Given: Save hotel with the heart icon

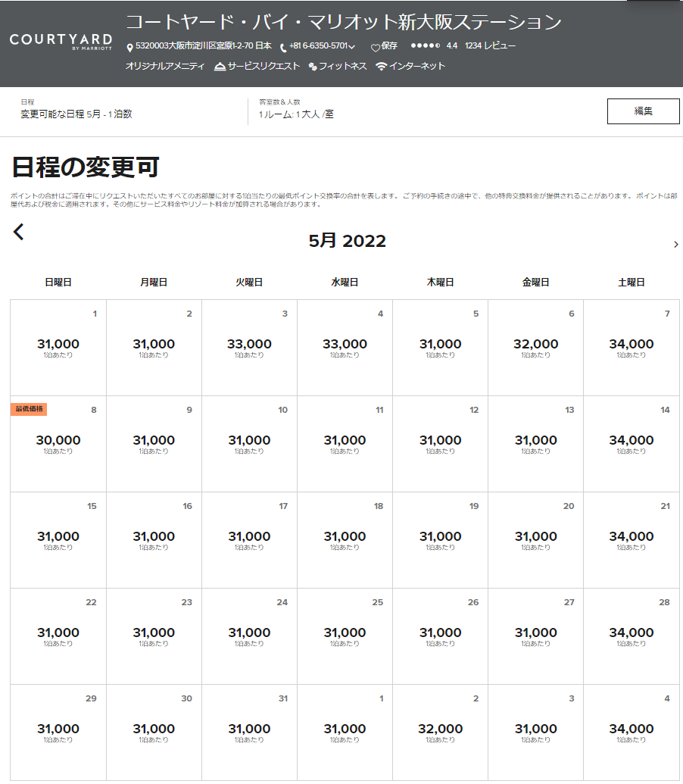Looking at the screenshot, I should pos(375,47).
